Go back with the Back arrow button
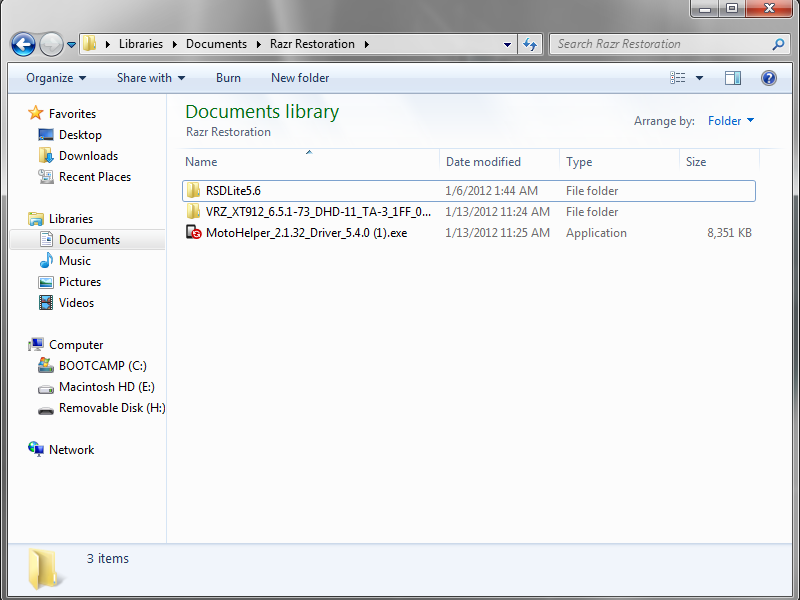Viewport: 800px width, 600px height. click(23, 44)
